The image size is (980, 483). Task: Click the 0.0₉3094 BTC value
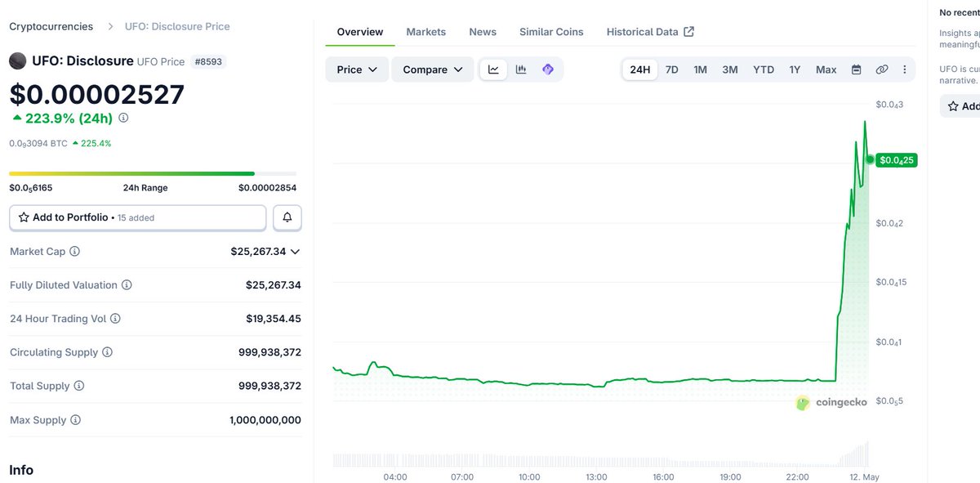tap(38, 143)
